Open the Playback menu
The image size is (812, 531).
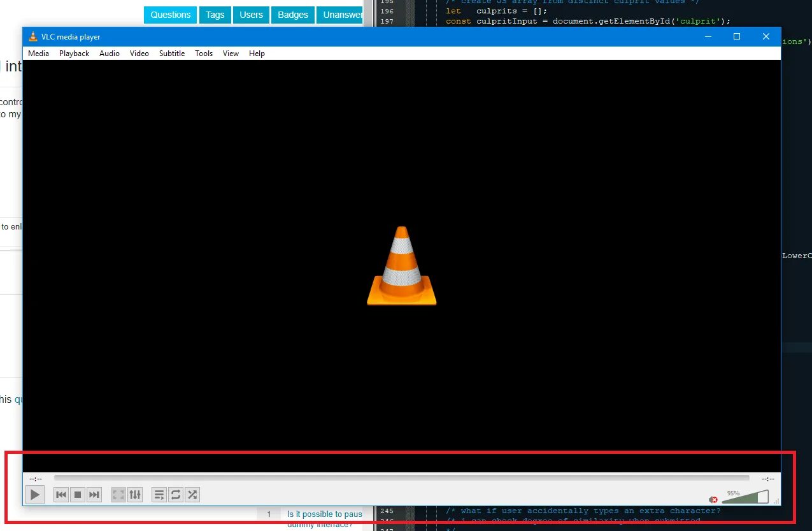75,54
